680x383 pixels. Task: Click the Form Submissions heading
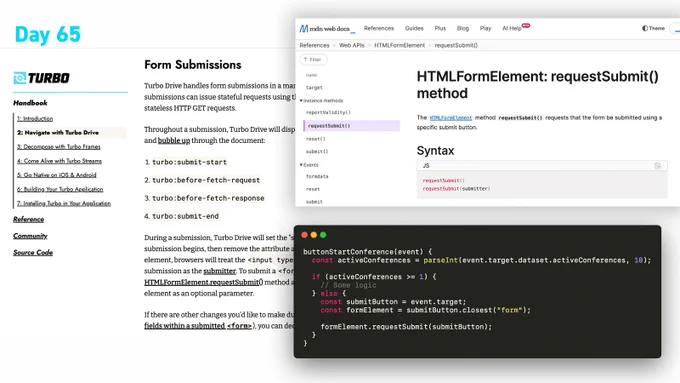(x=193, y=65)
